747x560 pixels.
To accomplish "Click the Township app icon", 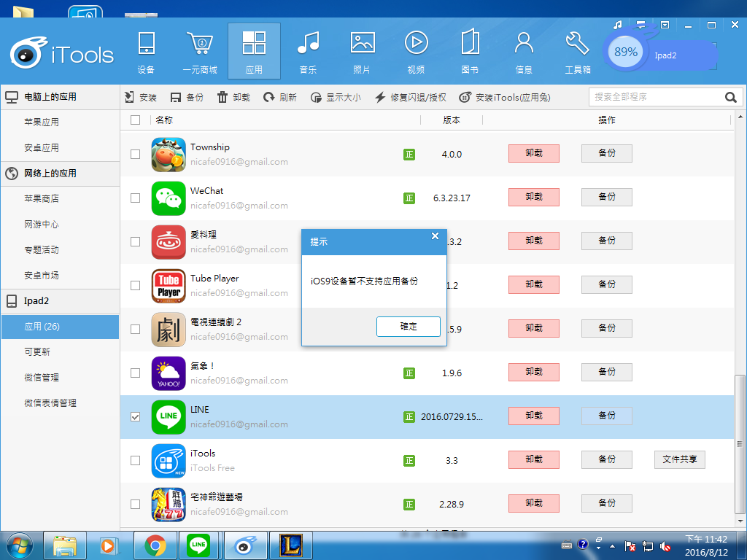I will (169, 155).
